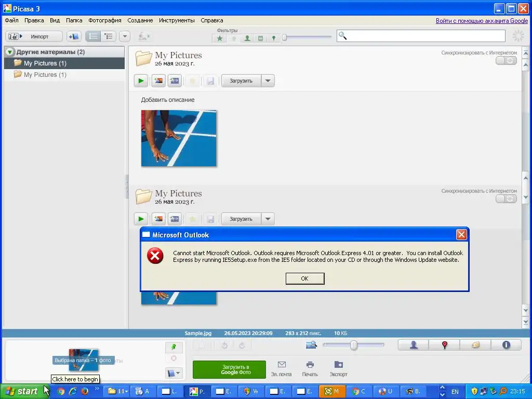Click the Эл. почта email icon
532x399 pixels.
click(281, 369)
